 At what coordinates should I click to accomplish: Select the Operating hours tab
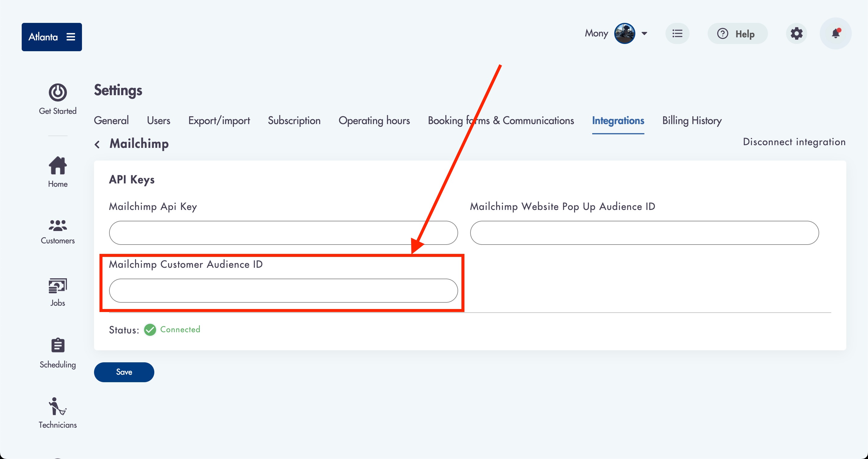(374, 120)
